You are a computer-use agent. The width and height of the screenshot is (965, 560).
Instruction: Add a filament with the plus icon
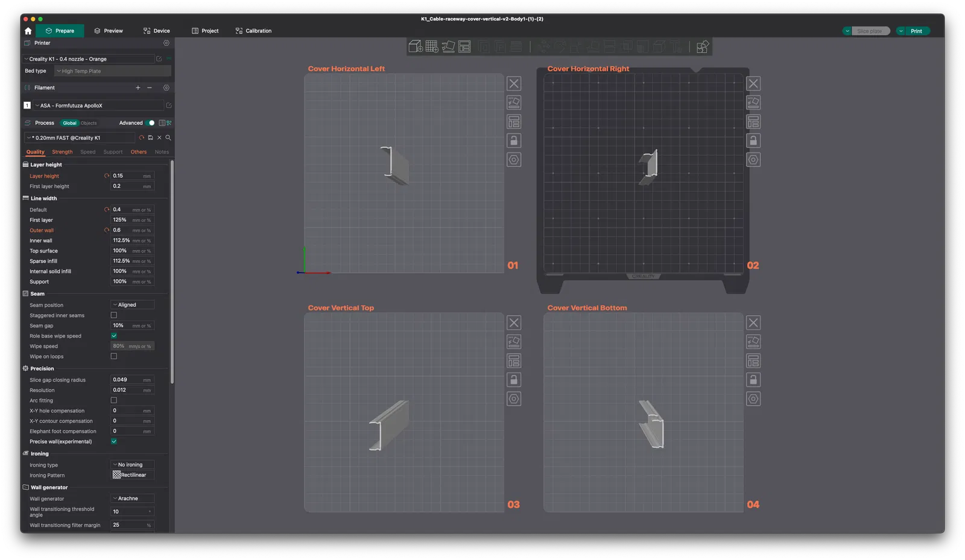tap(138, 88)
